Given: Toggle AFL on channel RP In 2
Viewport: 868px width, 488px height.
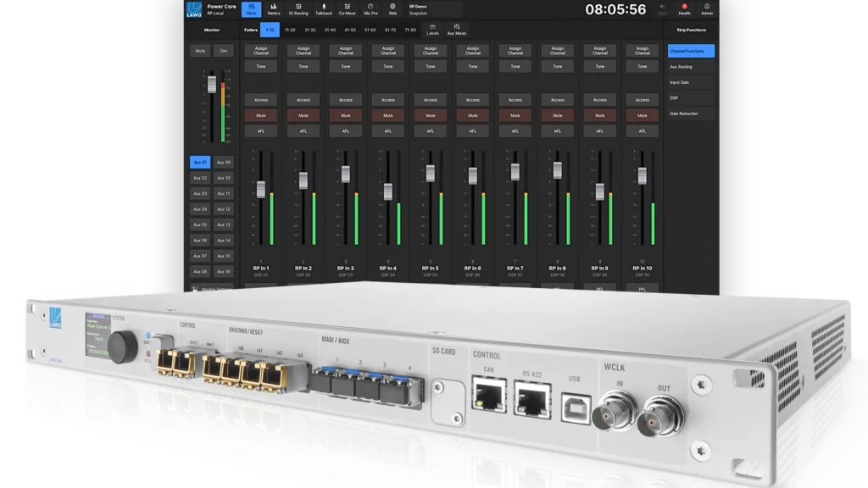Looking at the screenshot, I should [x=303, y=131].
